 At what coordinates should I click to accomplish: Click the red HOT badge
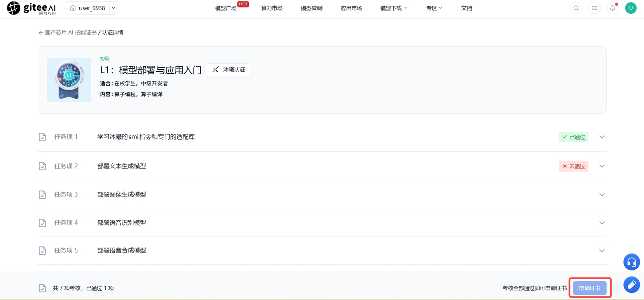pyautogui.click(x=243, y=4)
